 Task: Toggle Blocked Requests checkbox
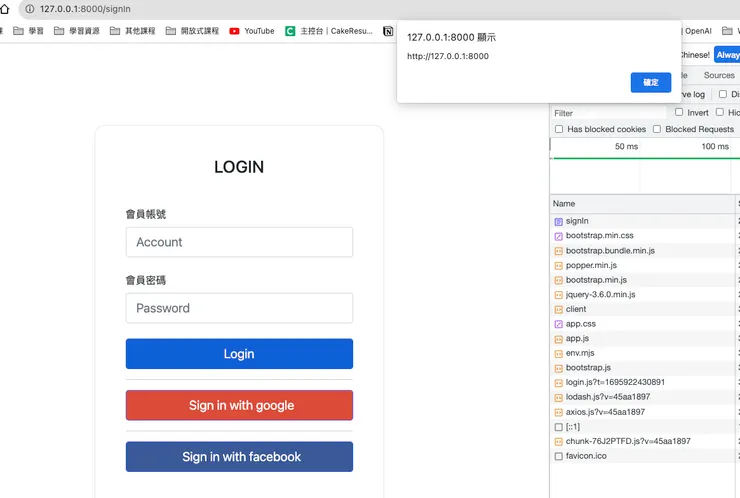pos(656,129)
